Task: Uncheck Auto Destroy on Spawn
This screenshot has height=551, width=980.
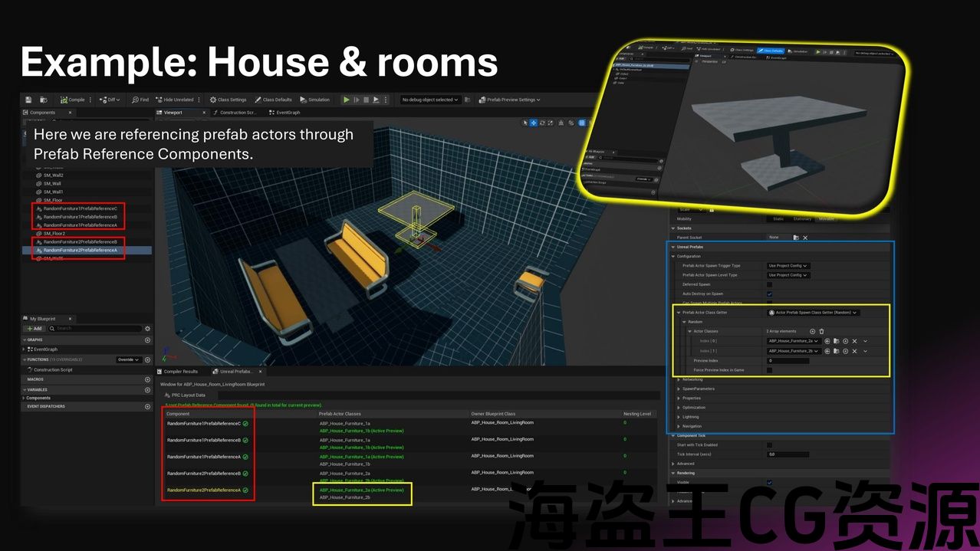Action: 770,294
